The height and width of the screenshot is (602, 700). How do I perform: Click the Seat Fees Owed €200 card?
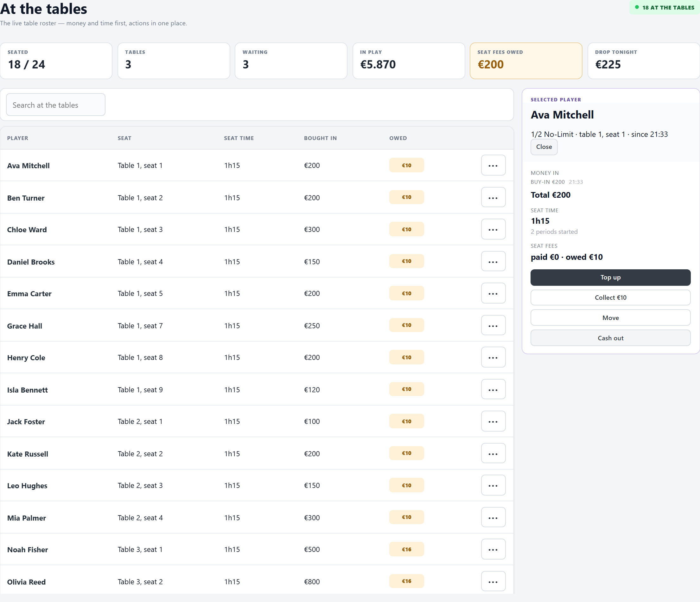526,61
